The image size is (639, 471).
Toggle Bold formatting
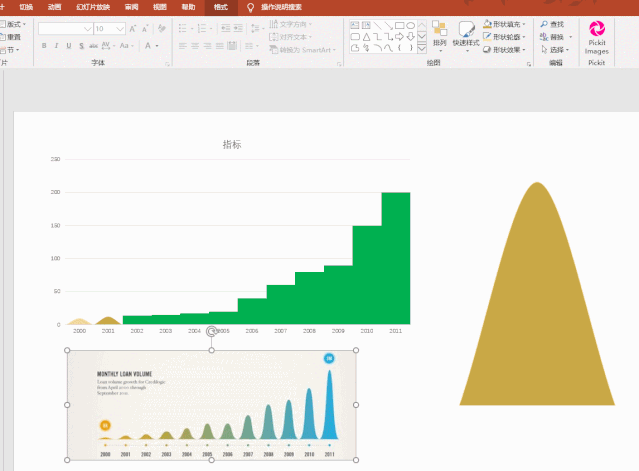[x=44, y=46]
